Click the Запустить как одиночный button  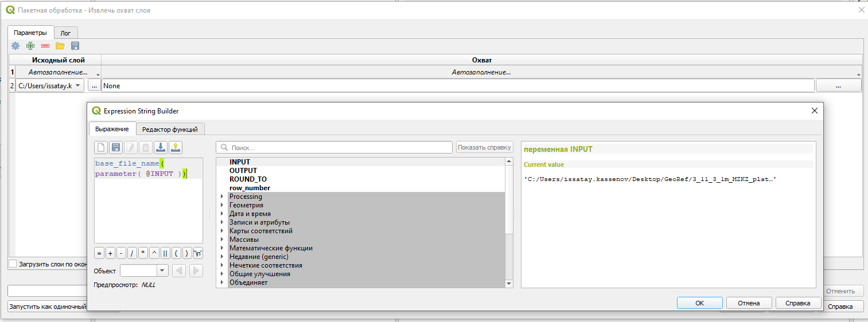(47, 307)
